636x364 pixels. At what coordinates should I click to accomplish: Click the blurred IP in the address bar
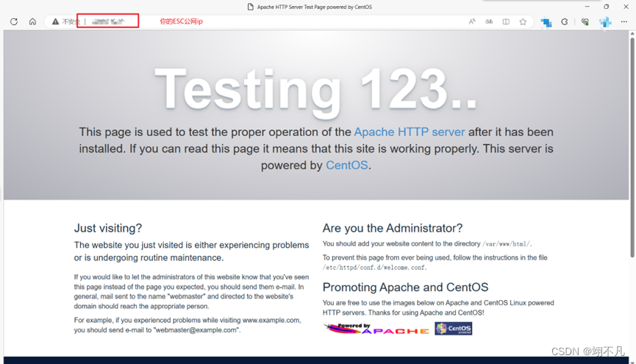[x=108, y=21]
